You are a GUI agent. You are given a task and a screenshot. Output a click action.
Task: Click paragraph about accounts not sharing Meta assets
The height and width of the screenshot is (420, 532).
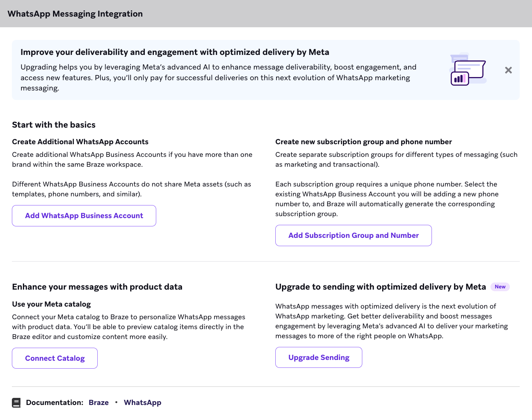tap(131, 189)
